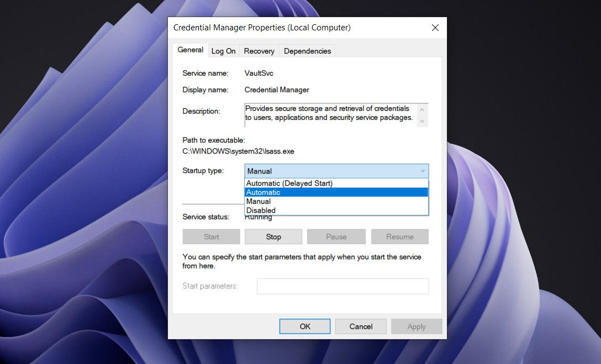Click the description's down scroll arrow

tap(422, 120)
